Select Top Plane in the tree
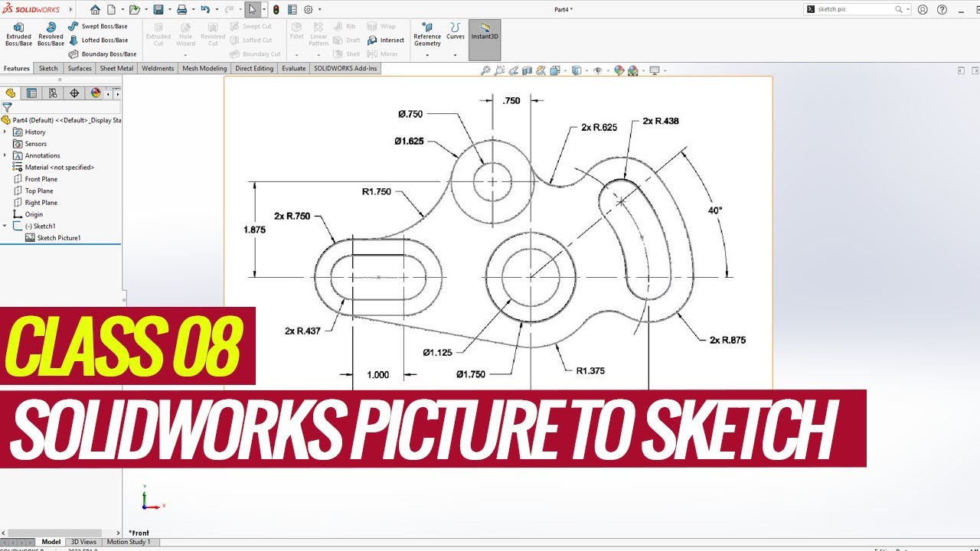This screenshot has width=980, height=551. (34, 191)
